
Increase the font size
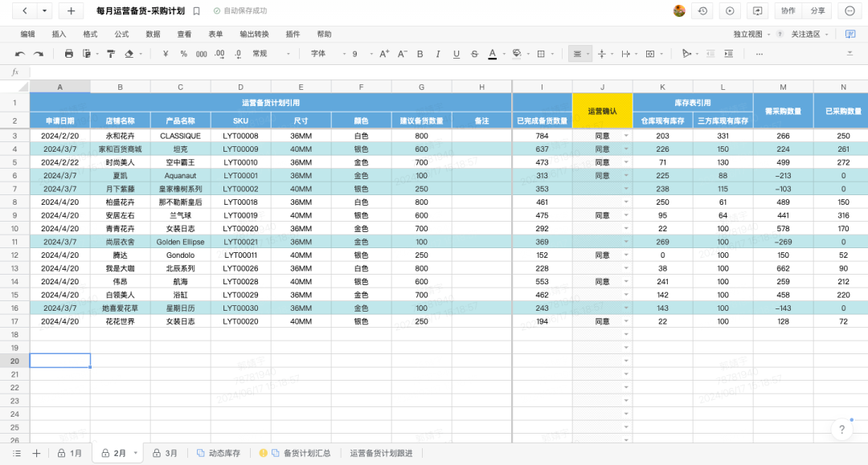point(384,54)
